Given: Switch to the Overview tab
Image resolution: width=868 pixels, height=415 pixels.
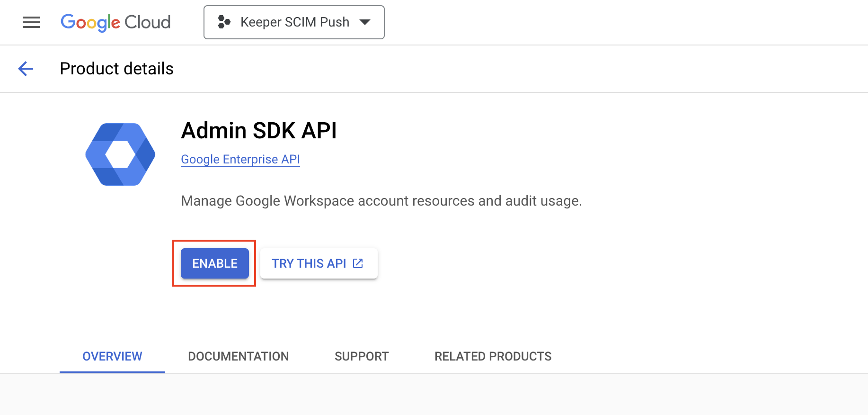Looking at the screenshot, I should [112, 356].
